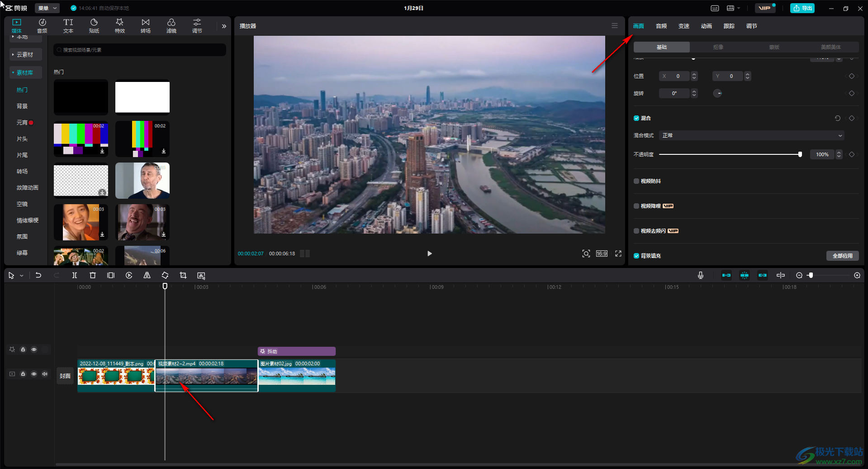Click the 全部应用 apply all button

click(843, 256)
